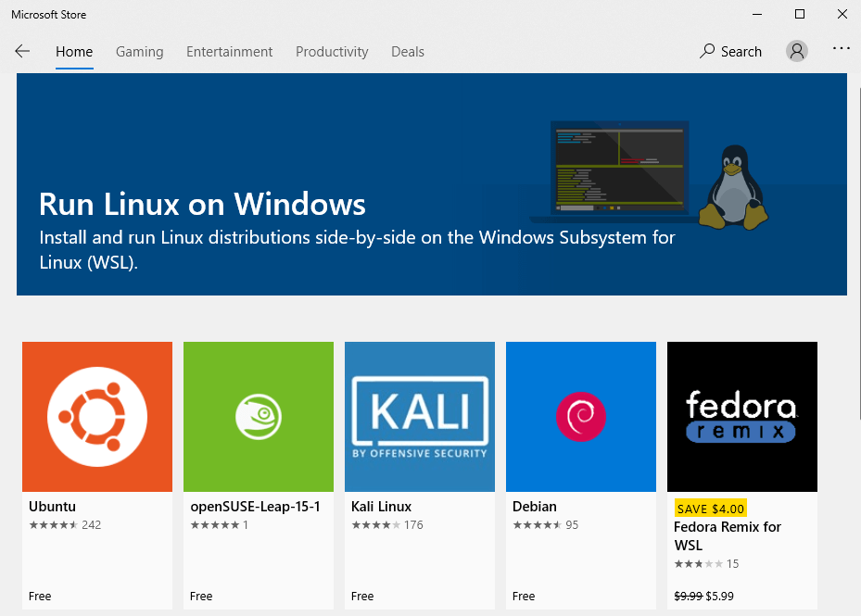Screen dimensions: 861x616
Task: Click the Debian swirl logo tile
Action: tap(581, 417)
